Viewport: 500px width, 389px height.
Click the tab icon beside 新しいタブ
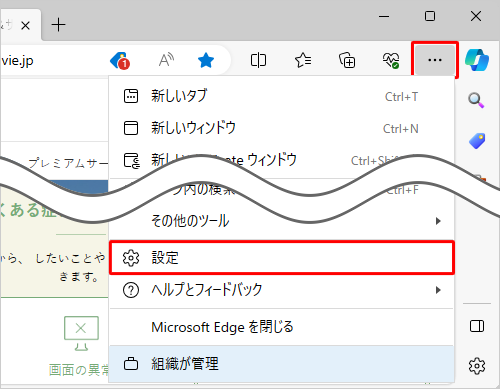(131, 96)
